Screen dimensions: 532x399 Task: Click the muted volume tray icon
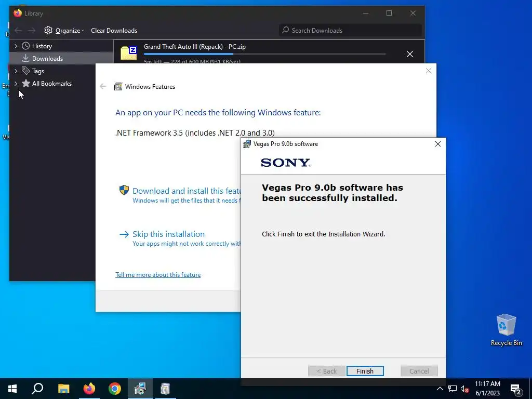pyautogui.click(x=464, y=389)
